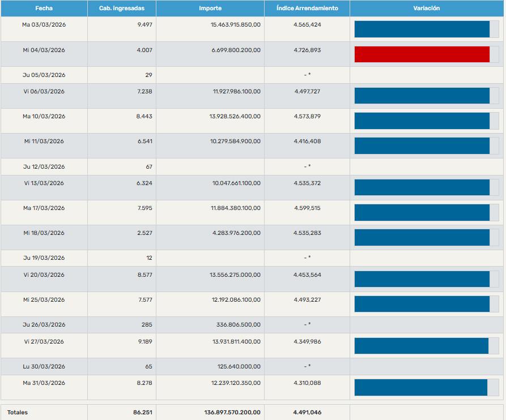Image resolution: width=506 pixels, height=420 pixels.
Task: Click the variation bar for Mi 18/03/2026
Action: (x=422, y=237)
